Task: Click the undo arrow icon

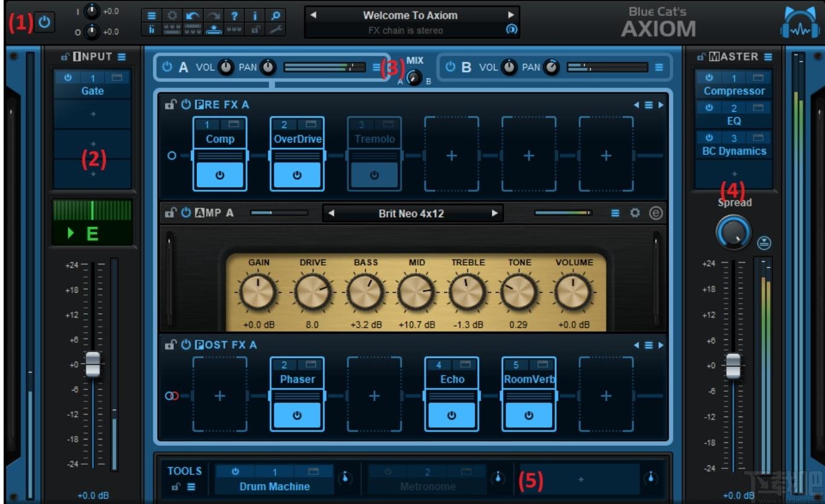Action: [x=193, y=16]
